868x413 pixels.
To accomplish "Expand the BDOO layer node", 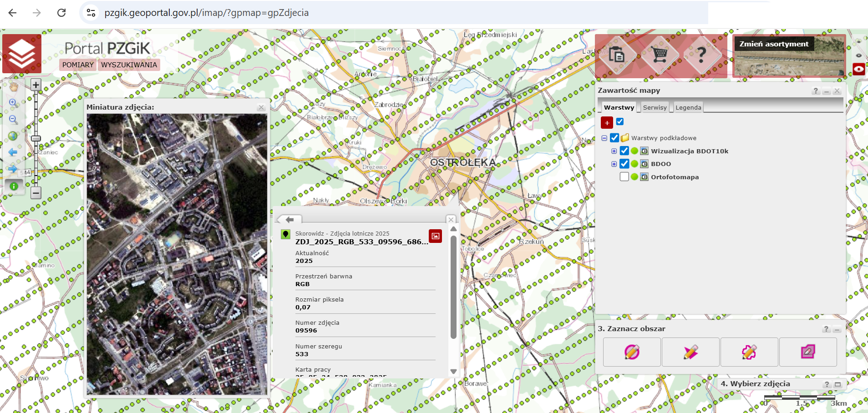I will [614, 164].
